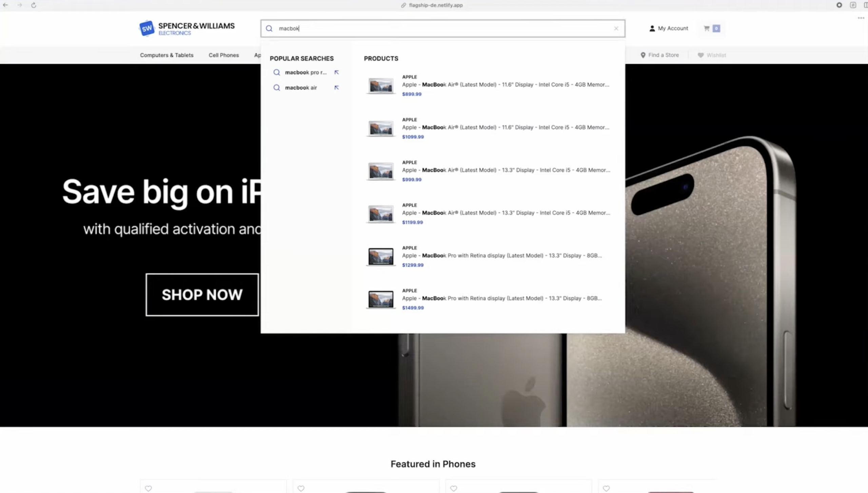This screenshot has height=493, width=868.
Task: Click the My Account user icon
Action: [652, 28]
